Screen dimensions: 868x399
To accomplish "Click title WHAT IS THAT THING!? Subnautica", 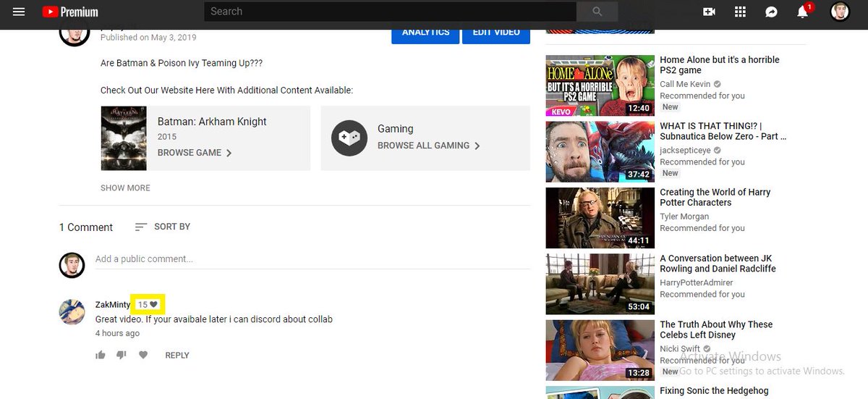I will (x=723, y=131).
